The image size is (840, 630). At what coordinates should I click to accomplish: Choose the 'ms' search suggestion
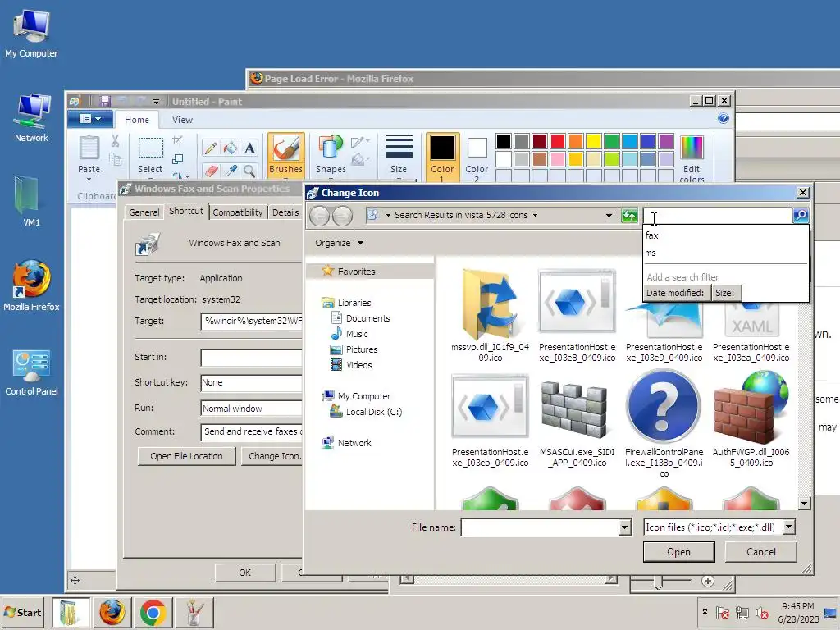tap(725, 253)
